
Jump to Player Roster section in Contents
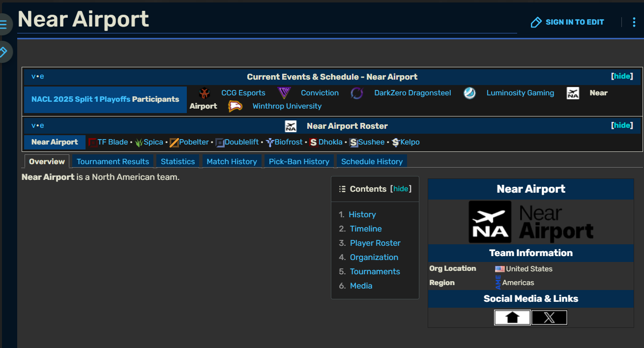pyautogui.click(x=375, y=243)
